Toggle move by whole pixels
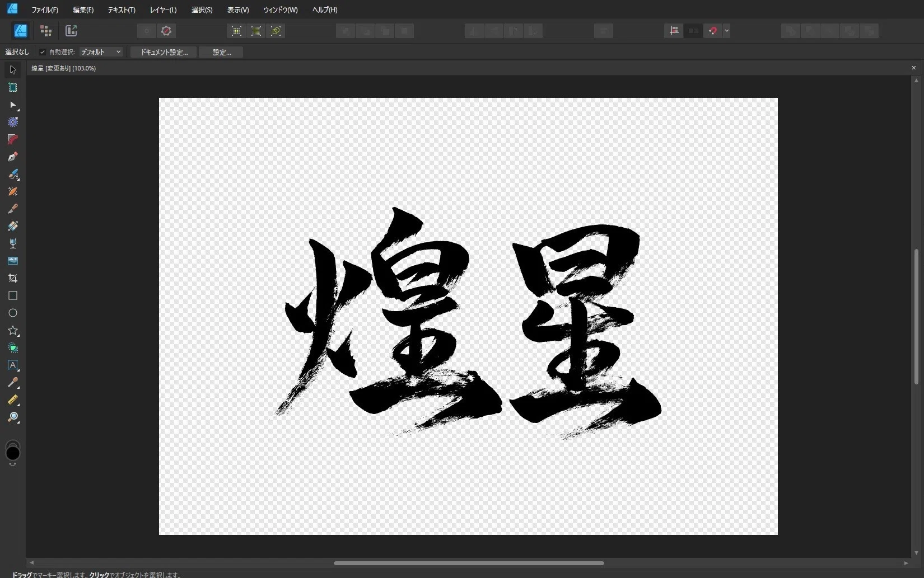 693,31
